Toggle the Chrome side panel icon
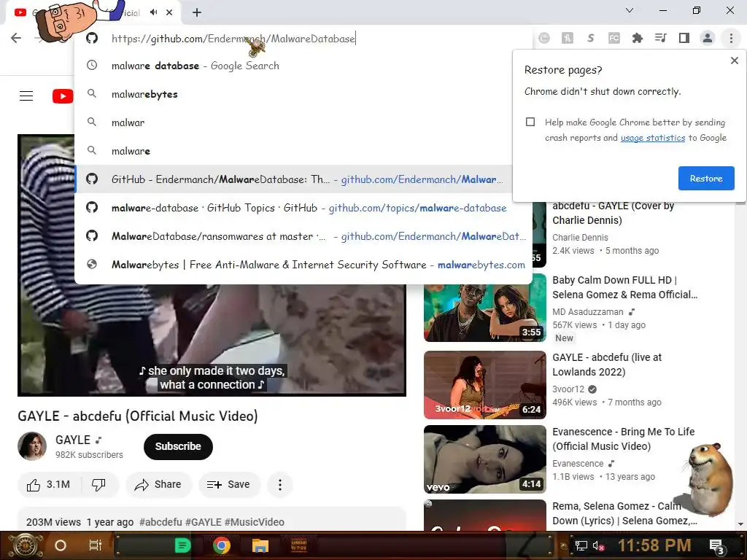 (684, 38)
